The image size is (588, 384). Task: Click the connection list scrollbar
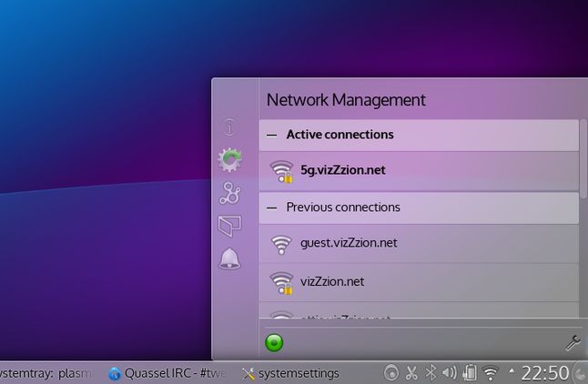pos(583,159)
